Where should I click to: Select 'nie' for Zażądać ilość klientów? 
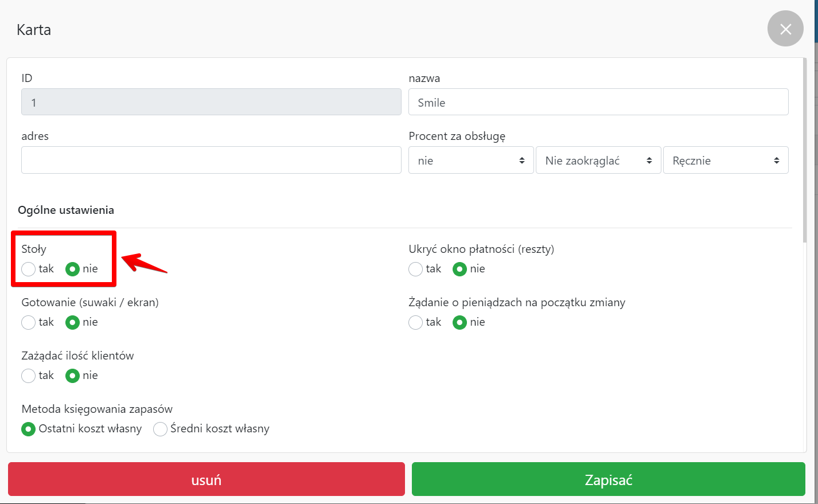tap(72, 376)
